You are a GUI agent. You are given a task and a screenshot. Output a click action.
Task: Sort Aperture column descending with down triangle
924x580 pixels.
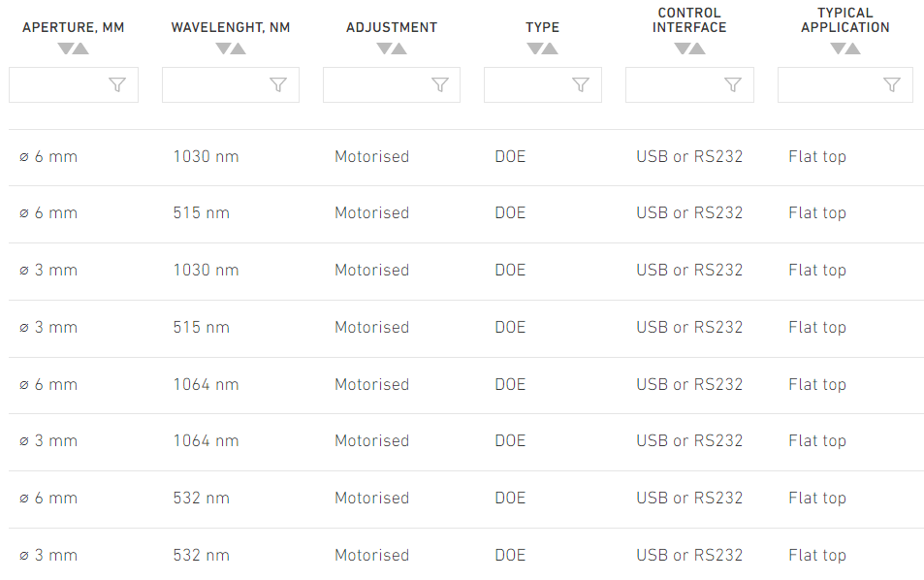(65, 48)
